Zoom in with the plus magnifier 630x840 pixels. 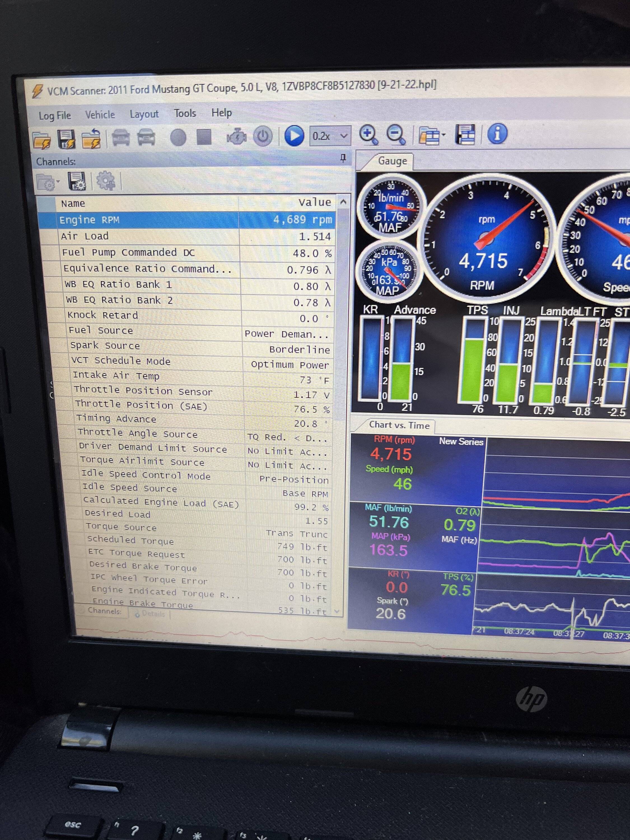click(368, 135)
